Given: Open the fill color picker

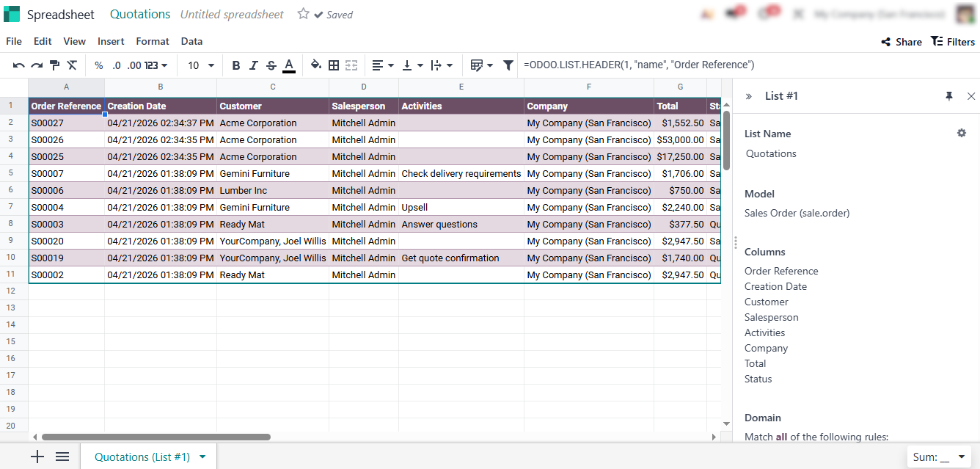Looking at the screenshot, I should pos(316,65).
